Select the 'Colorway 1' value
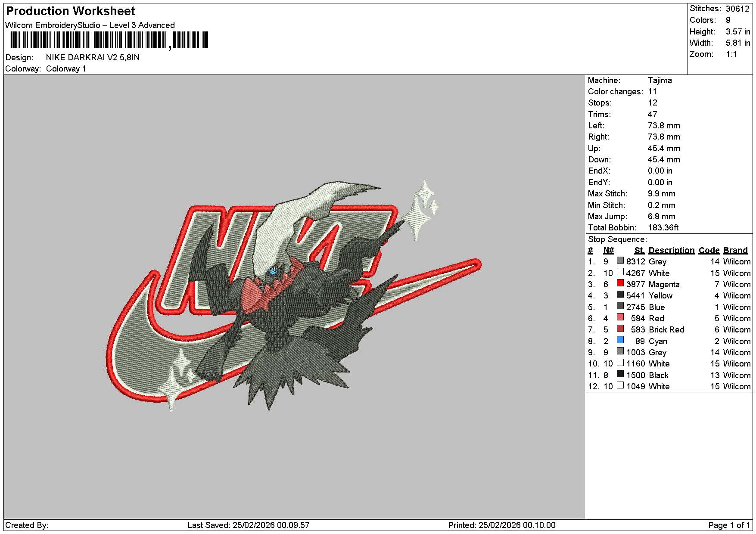 (x=66, y=69)
